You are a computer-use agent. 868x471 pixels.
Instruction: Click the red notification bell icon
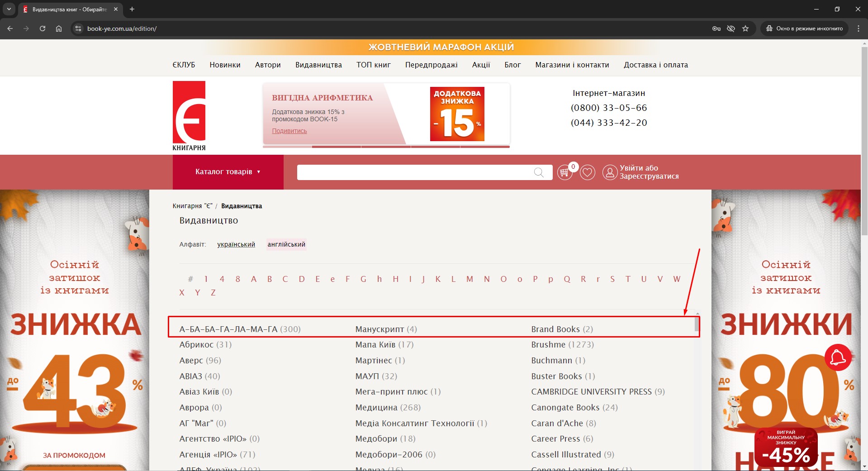point(838,357)
